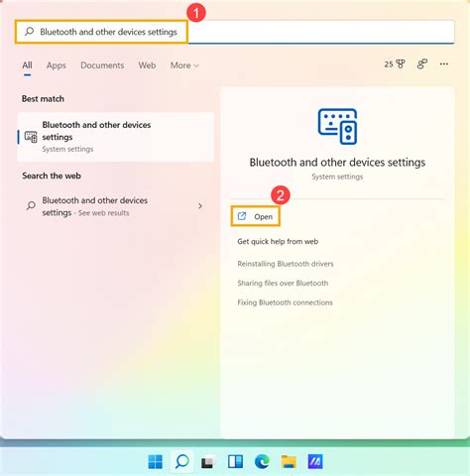Click the devices icon beside best match result

[31, 137]
